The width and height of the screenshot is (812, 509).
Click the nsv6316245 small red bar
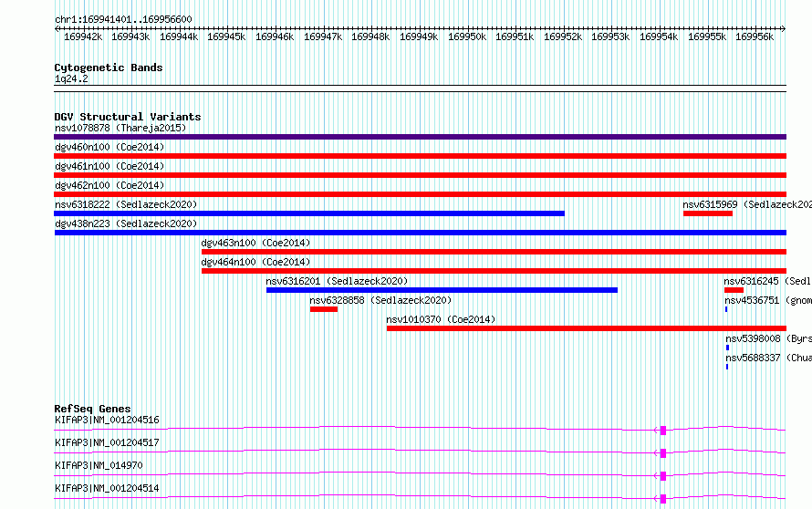pyautogui.click(x=734, y=290)
